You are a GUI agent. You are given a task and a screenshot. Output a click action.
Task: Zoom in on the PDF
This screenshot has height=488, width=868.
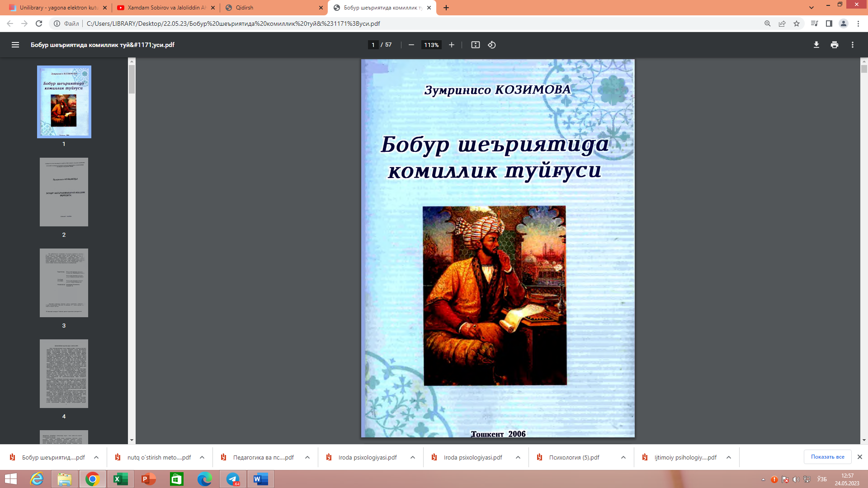point(451,45)
